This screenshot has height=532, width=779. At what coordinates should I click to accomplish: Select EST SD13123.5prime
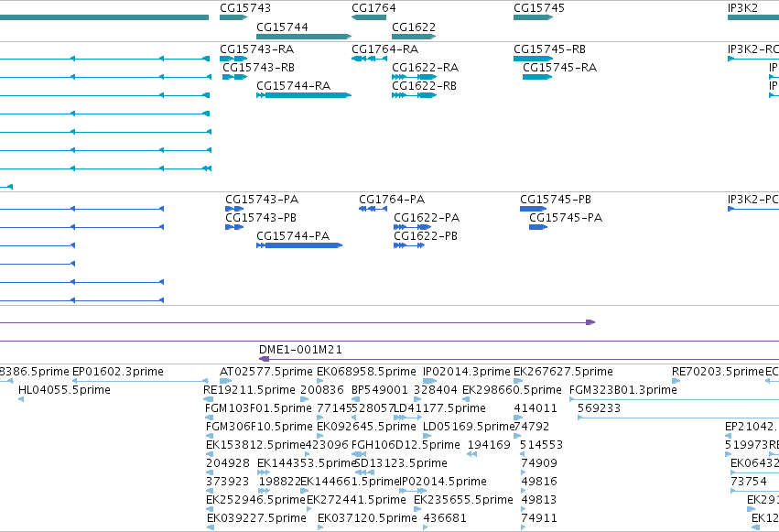point(401,463)
